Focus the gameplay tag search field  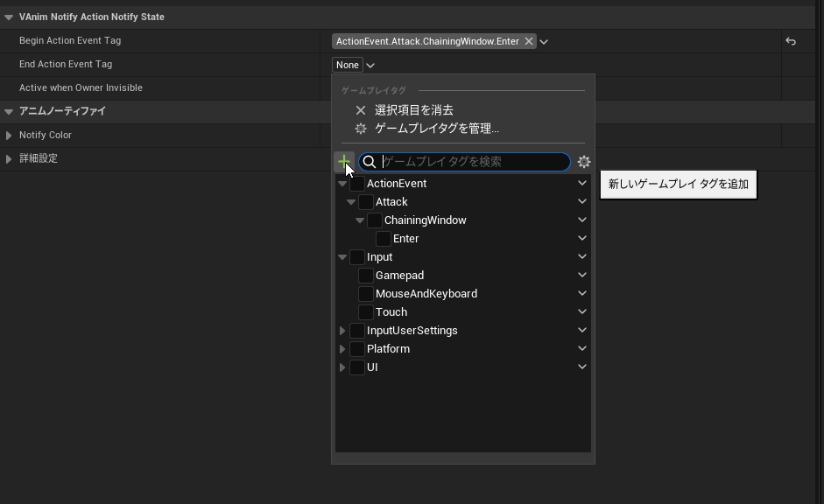click(x=465, y=162)
